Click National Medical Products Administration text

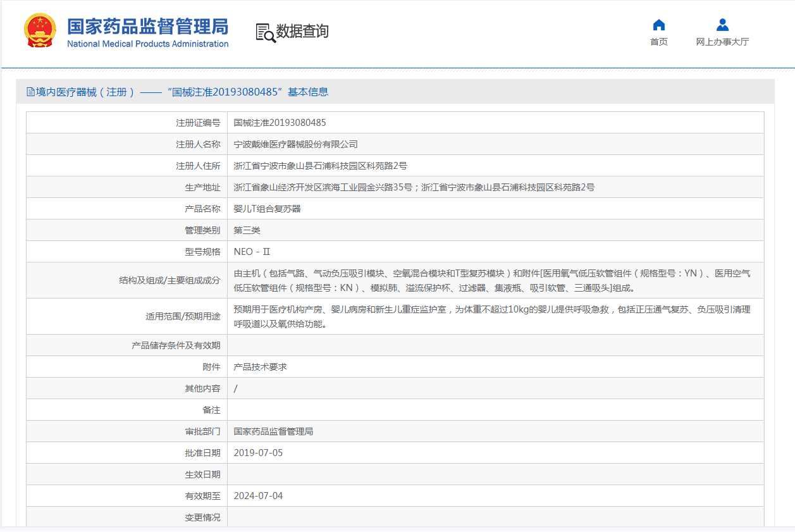pos(148,44)
